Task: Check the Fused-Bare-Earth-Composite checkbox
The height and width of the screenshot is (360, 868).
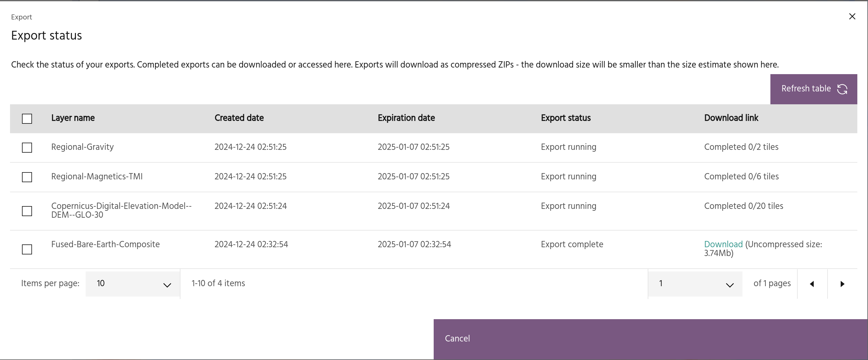Action: pos(27,249)
